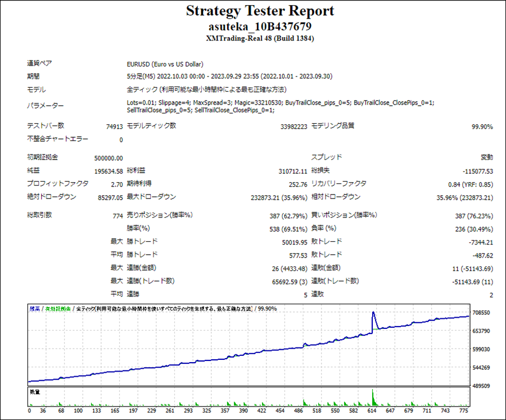Click the '連勝(トレード数)' label

[x=150, y=281]
